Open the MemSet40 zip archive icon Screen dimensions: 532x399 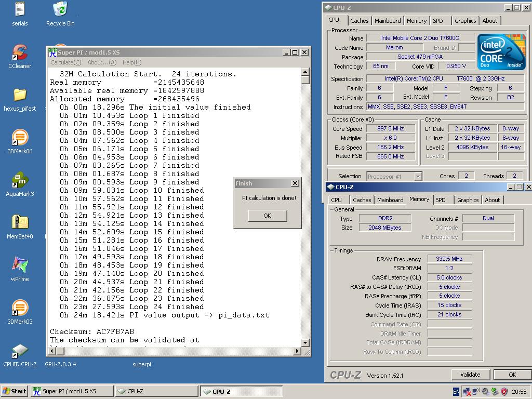coord(20,222)
